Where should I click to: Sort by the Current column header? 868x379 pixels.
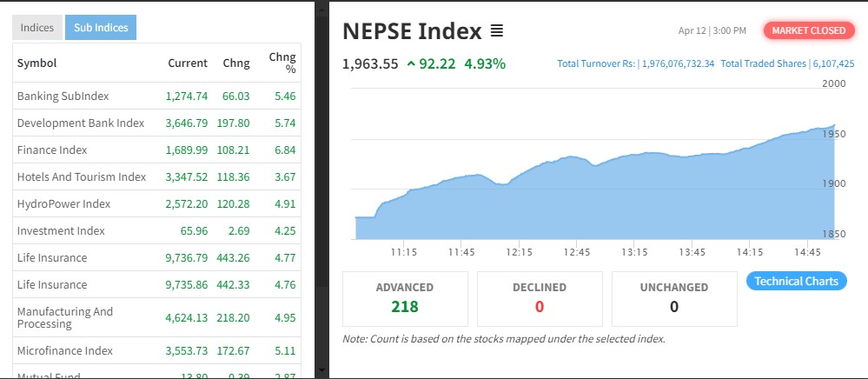point(188,63)
